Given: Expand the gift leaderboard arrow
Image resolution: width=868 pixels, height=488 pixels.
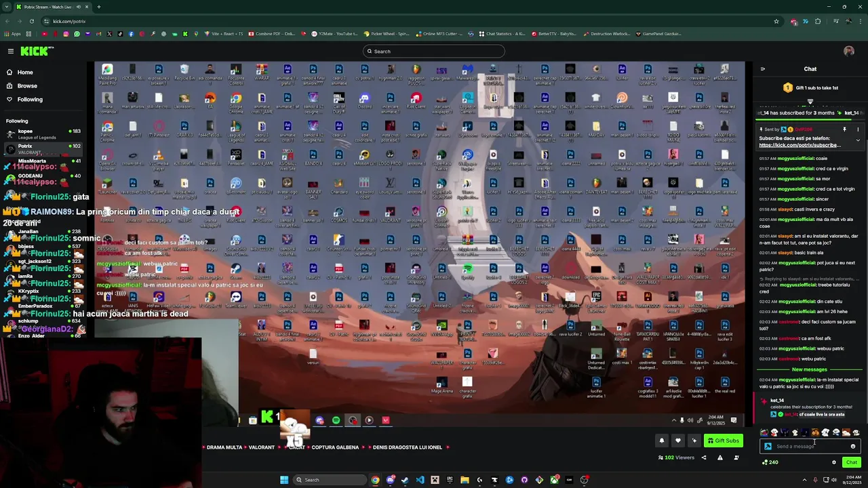Looking at the screenshot, I should [x=810, y=102].
